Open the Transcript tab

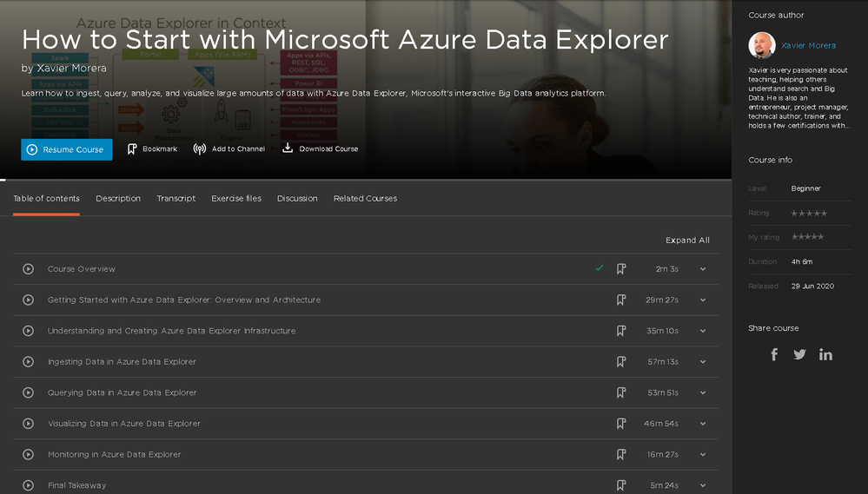[176, 198]
